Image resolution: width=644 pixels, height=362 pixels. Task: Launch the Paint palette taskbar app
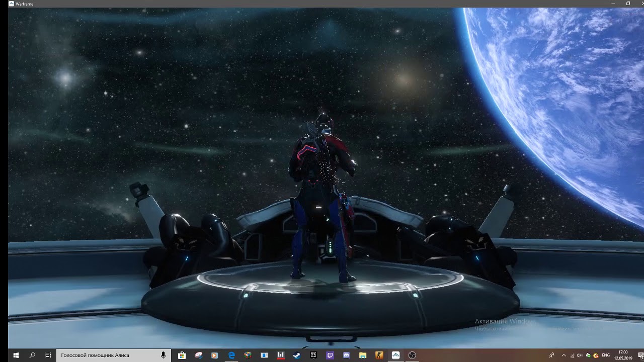point(199,355)
